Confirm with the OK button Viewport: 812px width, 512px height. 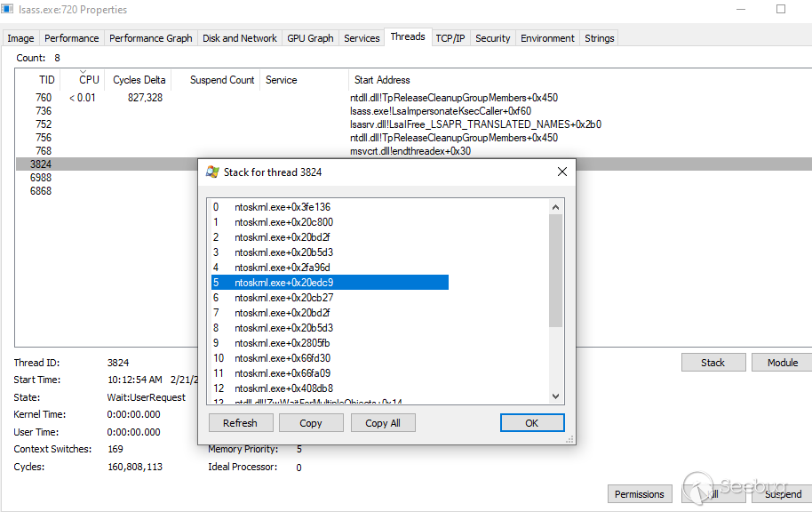531,423
